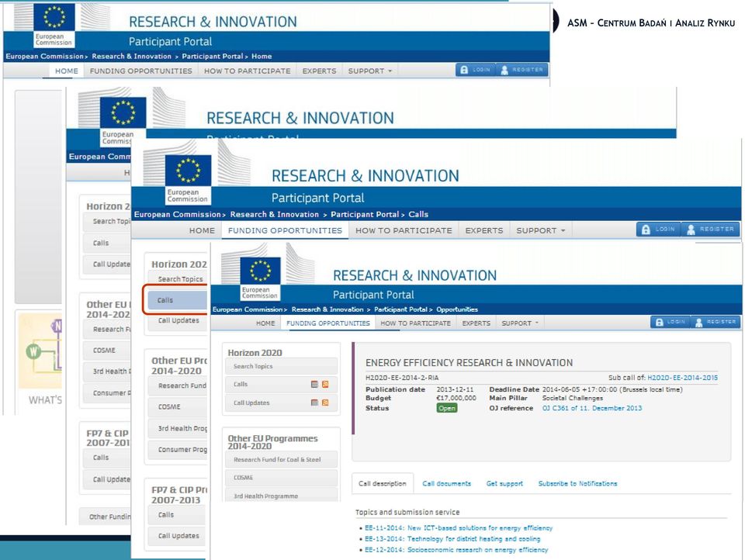Open the list view icon beside Calls
The image size is (745, 560).
click(314, 384)
